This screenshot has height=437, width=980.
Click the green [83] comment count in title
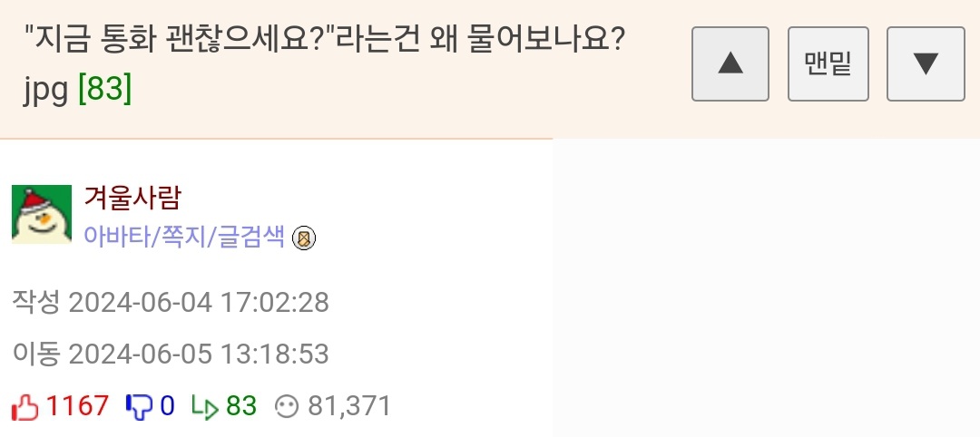pos(105,90)
